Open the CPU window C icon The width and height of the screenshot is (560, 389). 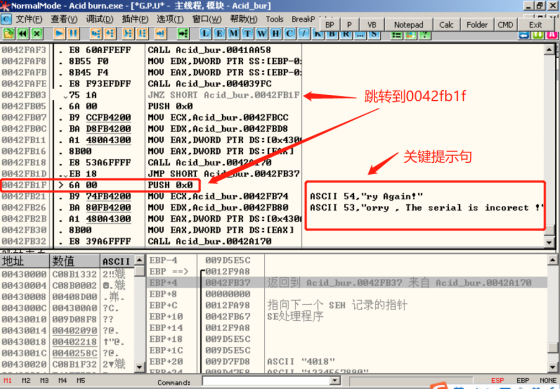pyautogui.click(x=290, y=34)
